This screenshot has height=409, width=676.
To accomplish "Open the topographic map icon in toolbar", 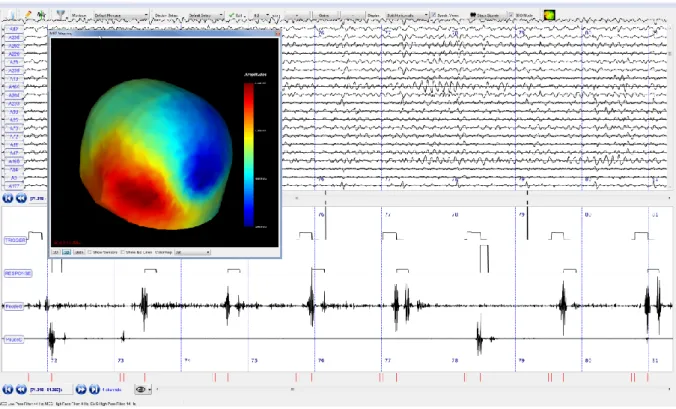I will [x=549, y=15].
